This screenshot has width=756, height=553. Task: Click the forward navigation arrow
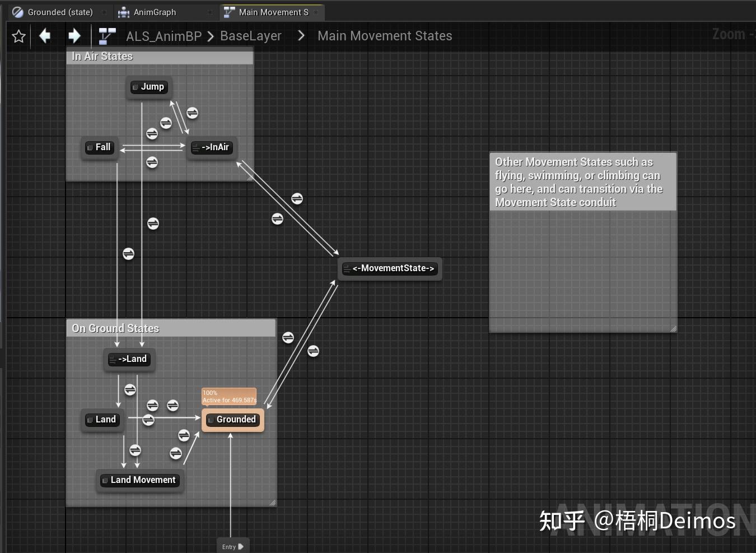point(74,36)
